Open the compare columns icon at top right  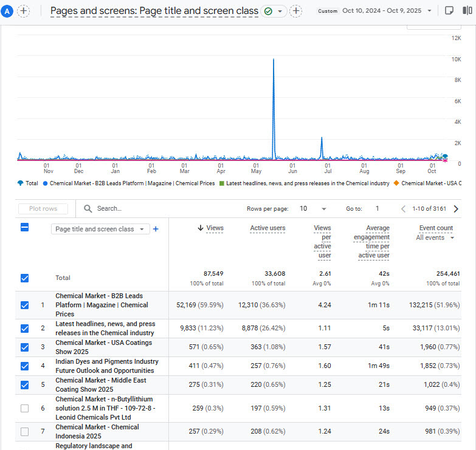coord(468,11)
